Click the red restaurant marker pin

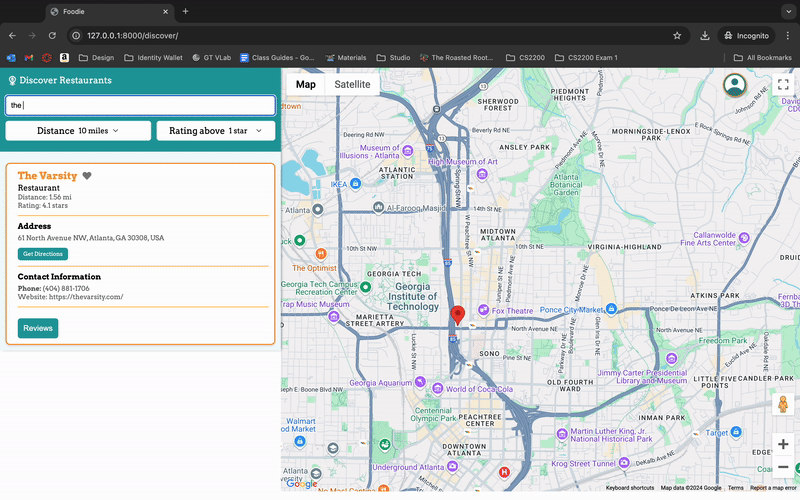(458, 315)
